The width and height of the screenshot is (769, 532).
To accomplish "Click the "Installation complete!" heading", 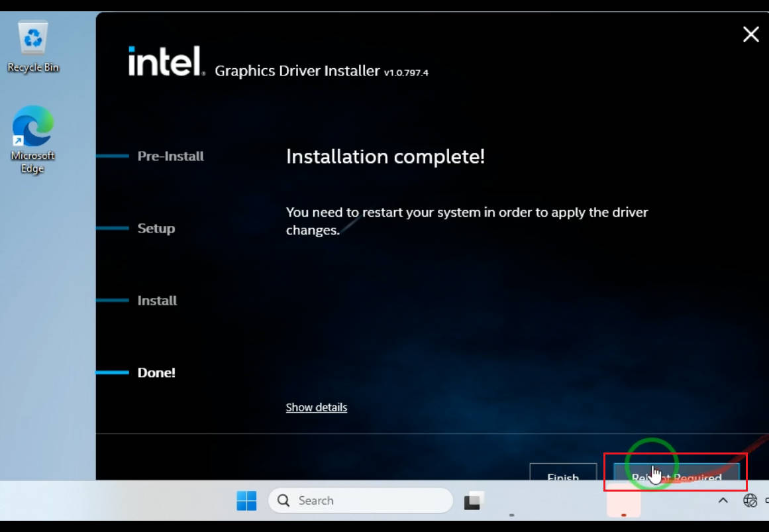I will tap(385, 157).
